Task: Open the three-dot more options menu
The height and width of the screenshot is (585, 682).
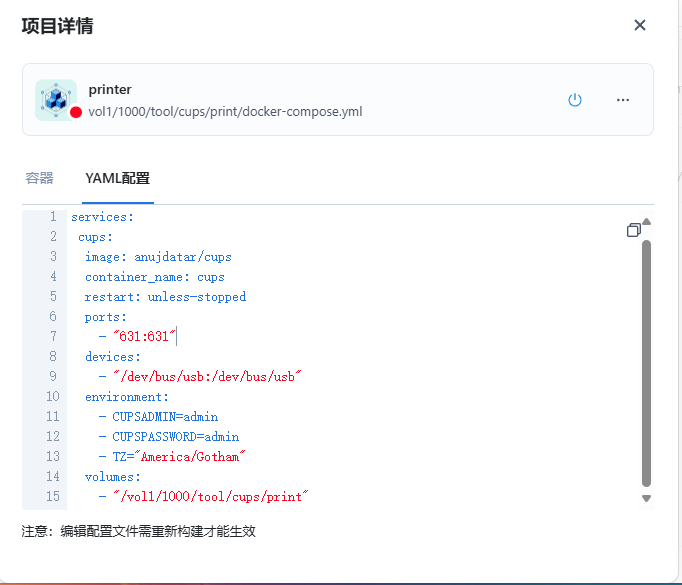Action: [x=622, y=100]
